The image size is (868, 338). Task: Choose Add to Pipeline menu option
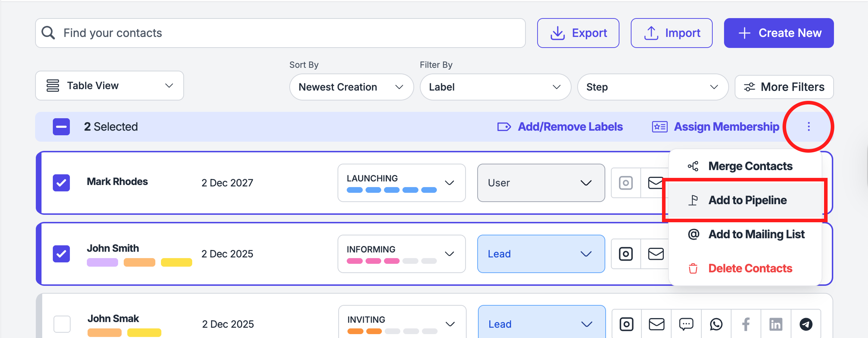tap(747, 200)
